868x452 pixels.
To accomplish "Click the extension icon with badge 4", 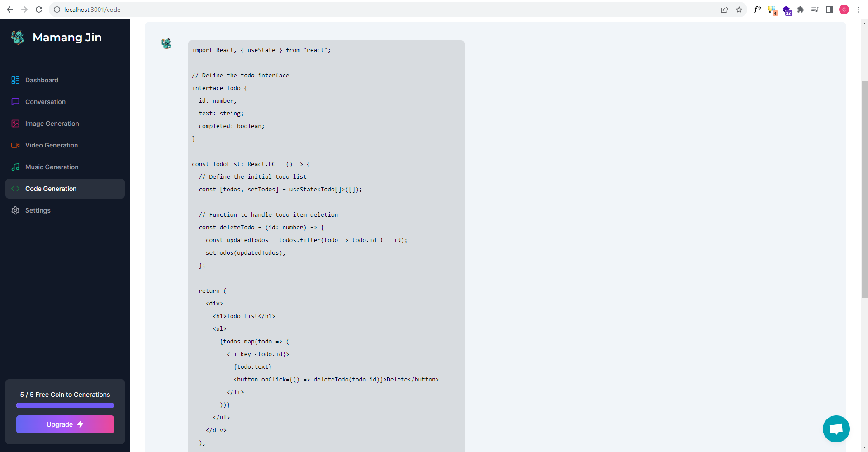I will coord(772,10).
